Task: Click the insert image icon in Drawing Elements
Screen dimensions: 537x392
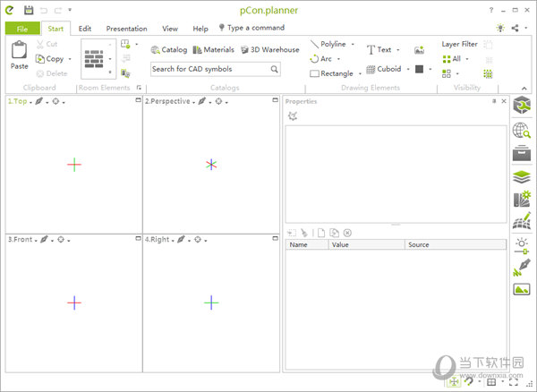Action: click(x=419, y=50)
